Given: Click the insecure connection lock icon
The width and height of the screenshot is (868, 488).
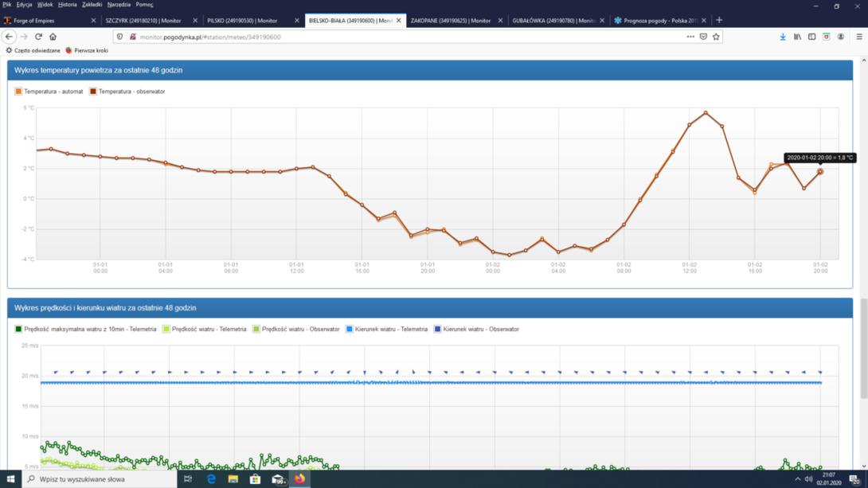Looking at the screenshot, I should 133,37.
